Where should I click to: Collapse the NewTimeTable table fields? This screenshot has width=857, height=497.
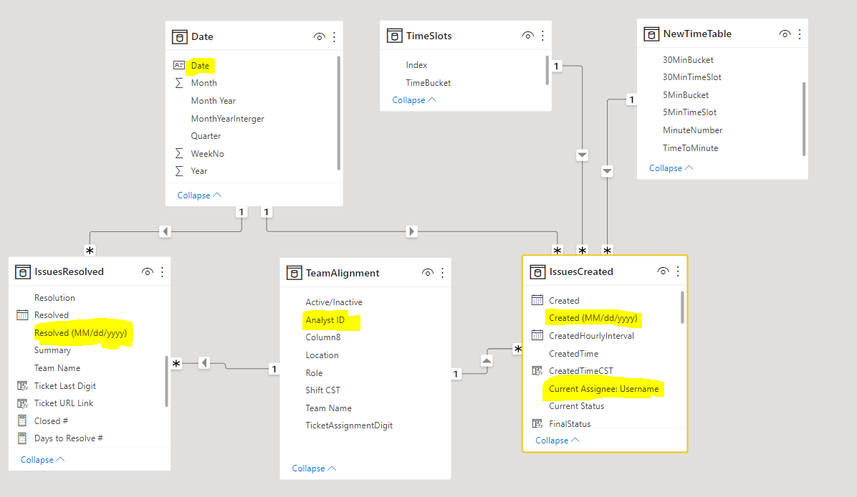671,168
